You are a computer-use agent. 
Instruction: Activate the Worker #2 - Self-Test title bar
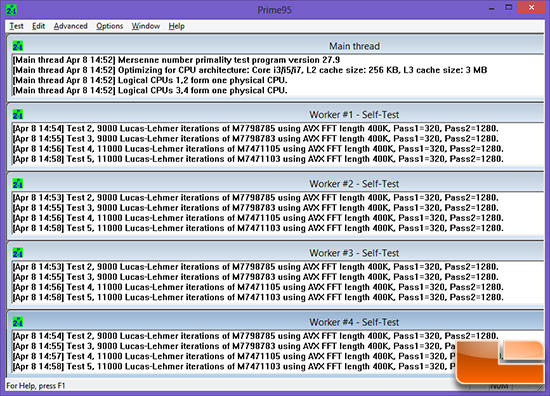click(276, 183)
